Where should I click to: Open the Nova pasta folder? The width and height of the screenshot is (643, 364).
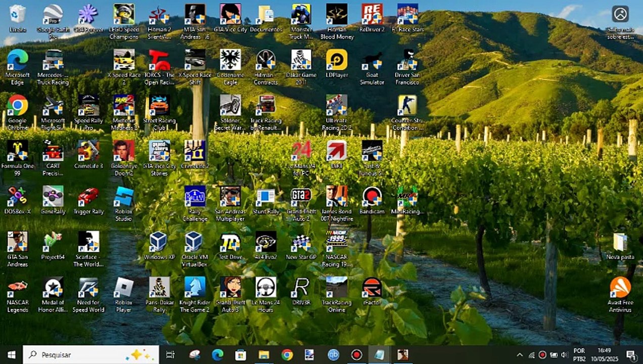[620, 246]
